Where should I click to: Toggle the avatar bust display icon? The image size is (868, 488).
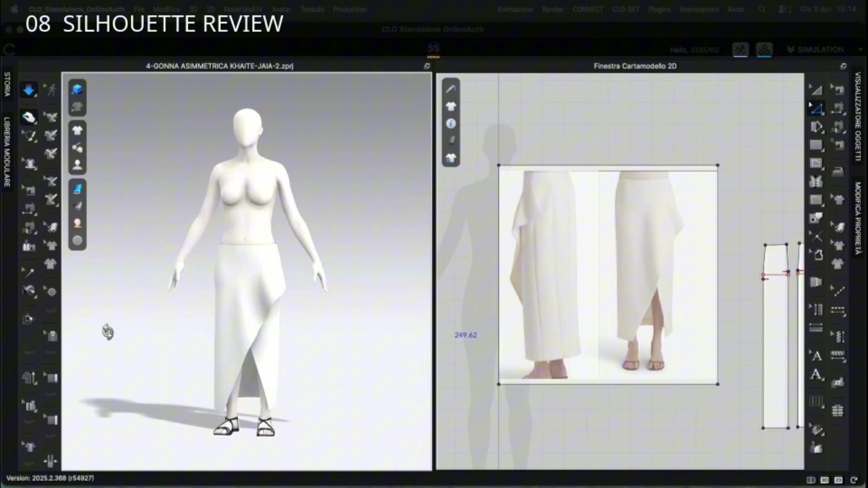click(77, 164)
